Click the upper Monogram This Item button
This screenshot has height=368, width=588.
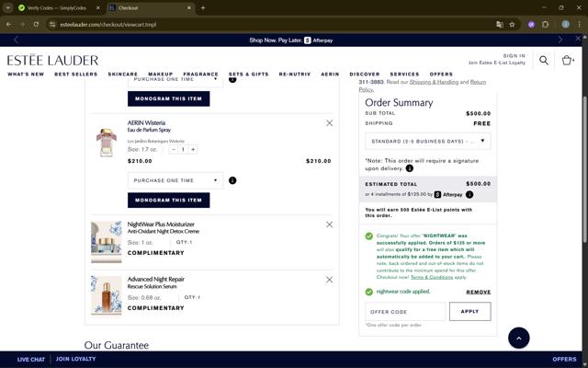(x=169, y=98)
